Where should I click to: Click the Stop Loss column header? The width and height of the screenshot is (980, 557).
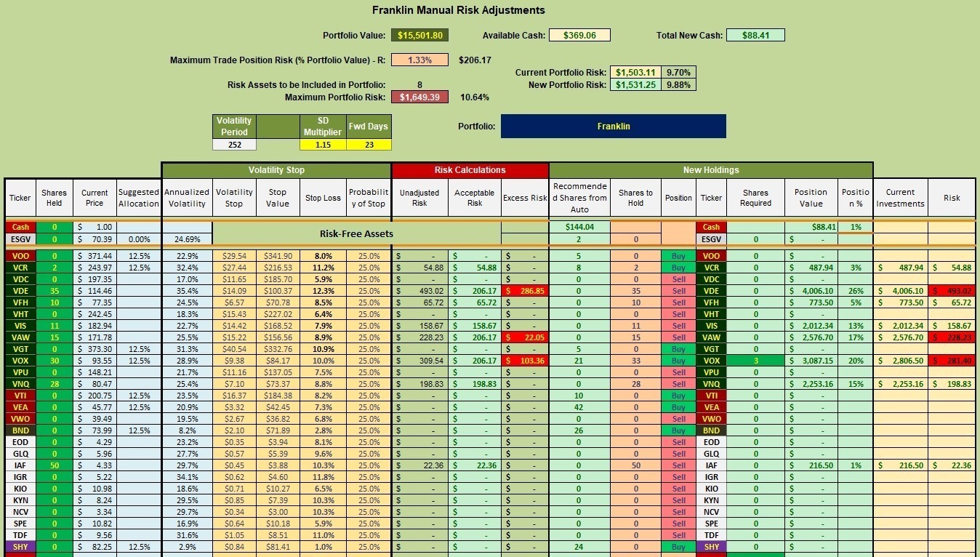323,198
